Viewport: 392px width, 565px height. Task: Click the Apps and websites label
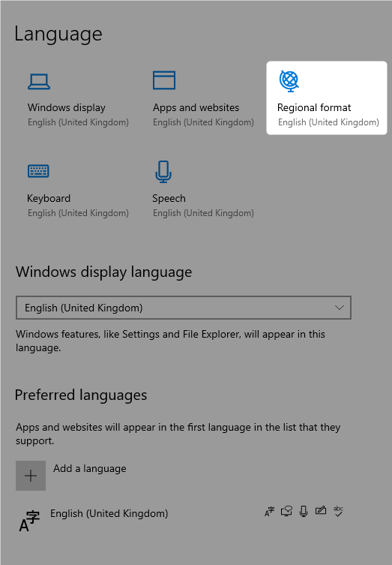pyautogui.click(x=196, y=108)
